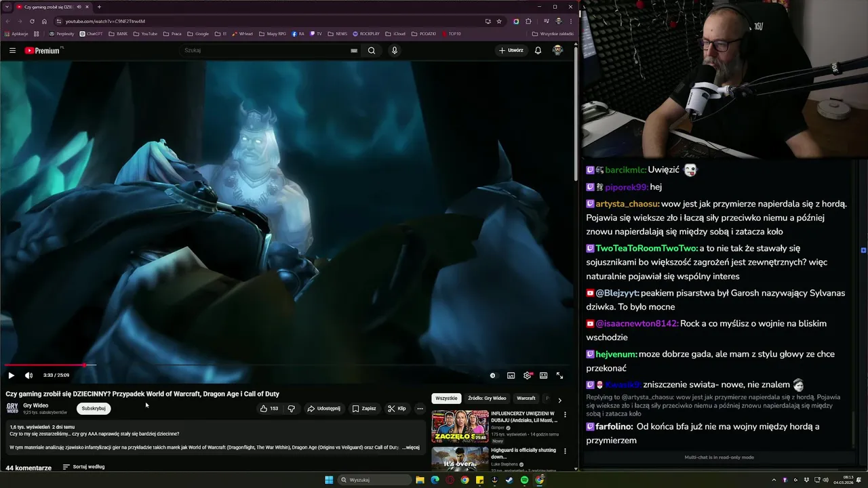Screen dimensions: 868x488
Task: Open Gry Wideo channel name link
Action: 36,405
